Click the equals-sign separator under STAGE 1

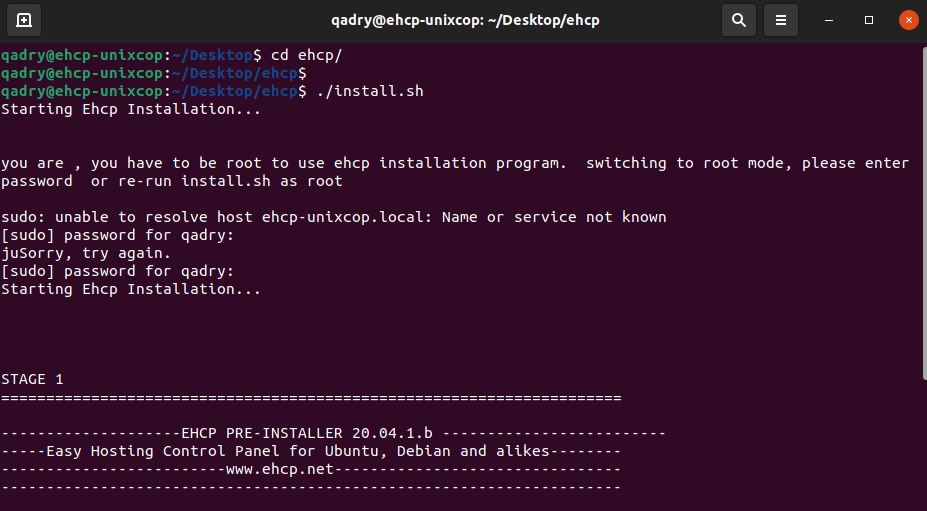coord(311,398)
